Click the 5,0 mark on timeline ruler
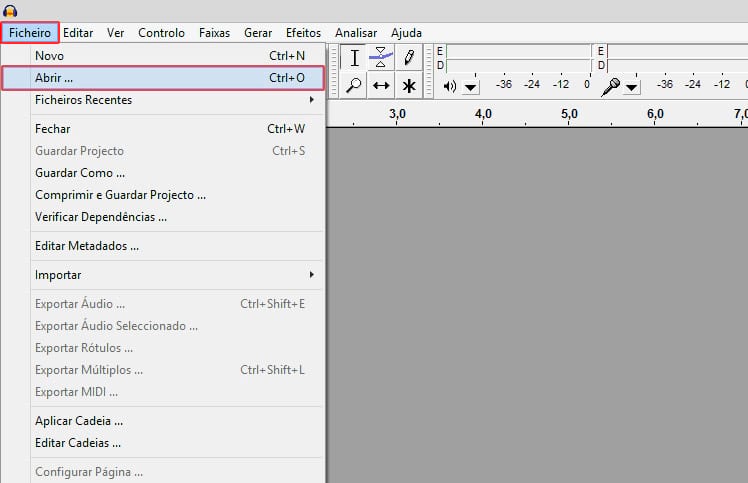 (x=569, y=114)
